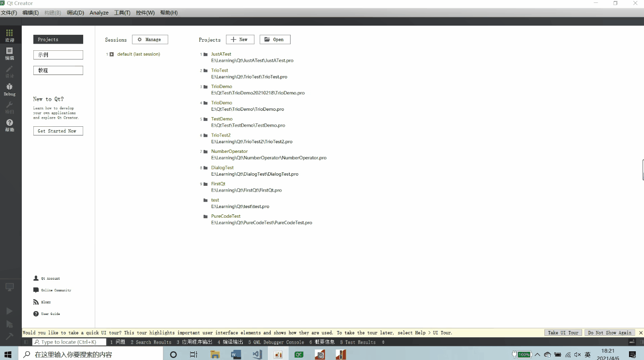Open the 工具(T) menu

[122, 13]
